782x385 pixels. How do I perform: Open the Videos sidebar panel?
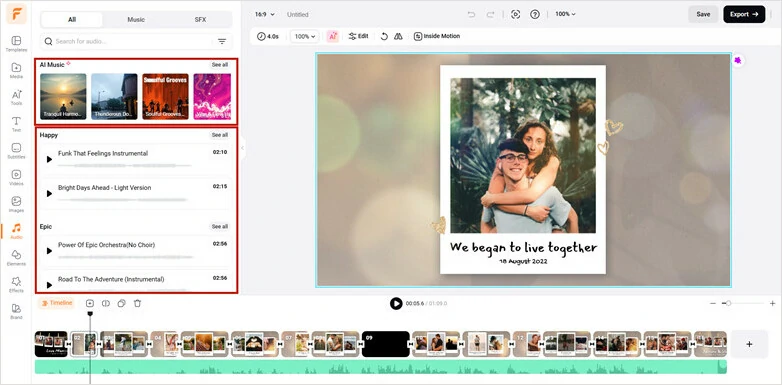pyautogui.click(x=16, y=178)
